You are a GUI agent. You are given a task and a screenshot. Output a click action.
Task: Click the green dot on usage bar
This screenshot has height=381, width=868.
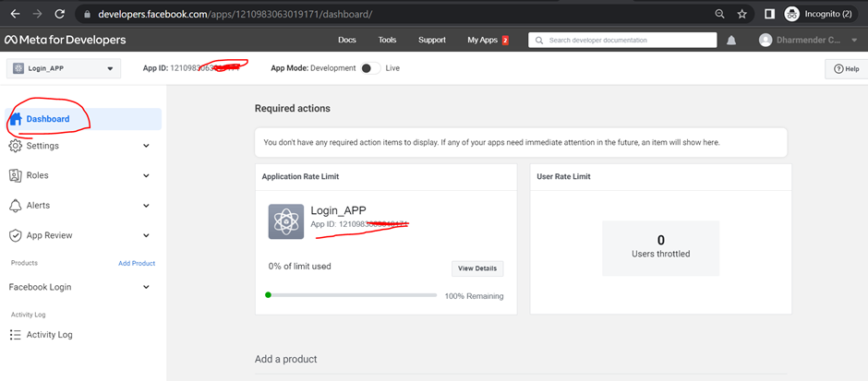pos(268,295)
